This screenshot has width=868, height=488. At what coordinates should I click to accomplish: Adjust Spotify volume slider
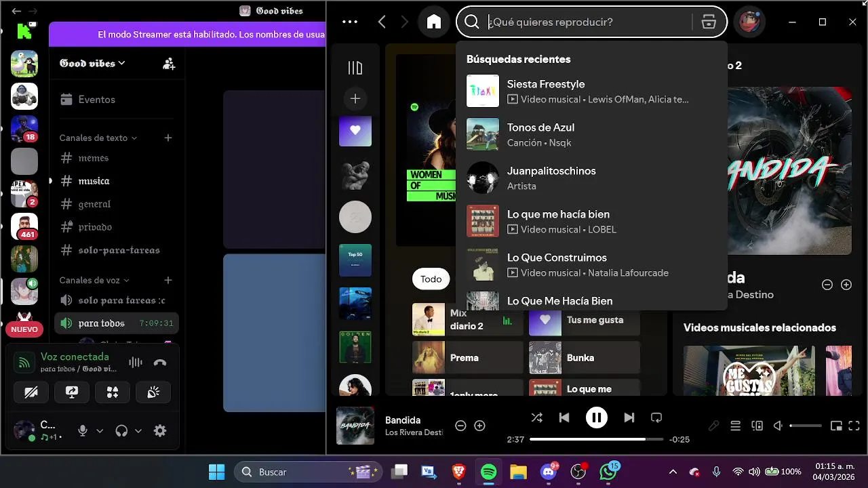805,426
